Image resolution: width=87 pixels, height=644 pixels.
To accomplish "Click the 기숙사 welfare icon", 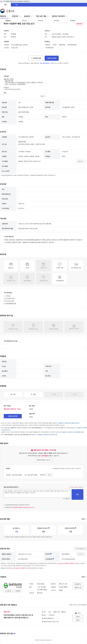I will [x=27, y=266].
